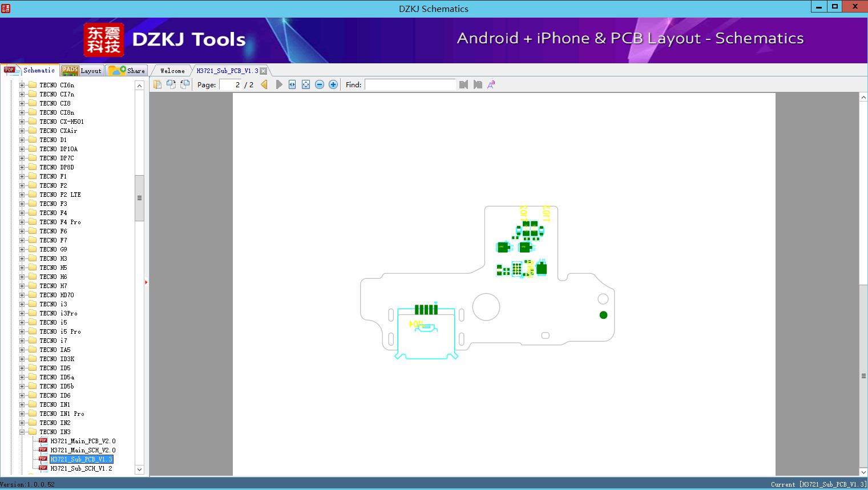Select TECNO G9 tree folder
Screen dimensions: 868x490
click(53, 249)
